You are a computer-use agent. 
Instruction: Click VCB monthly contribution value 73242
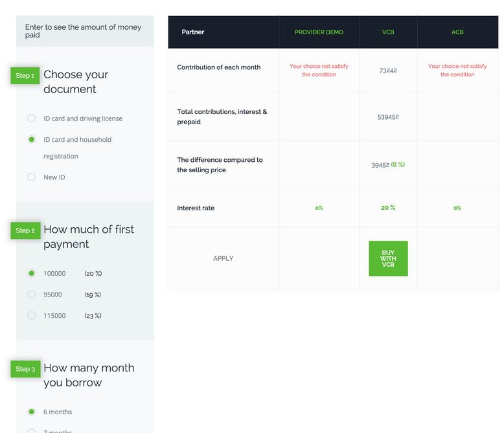[x=388, y=71]
